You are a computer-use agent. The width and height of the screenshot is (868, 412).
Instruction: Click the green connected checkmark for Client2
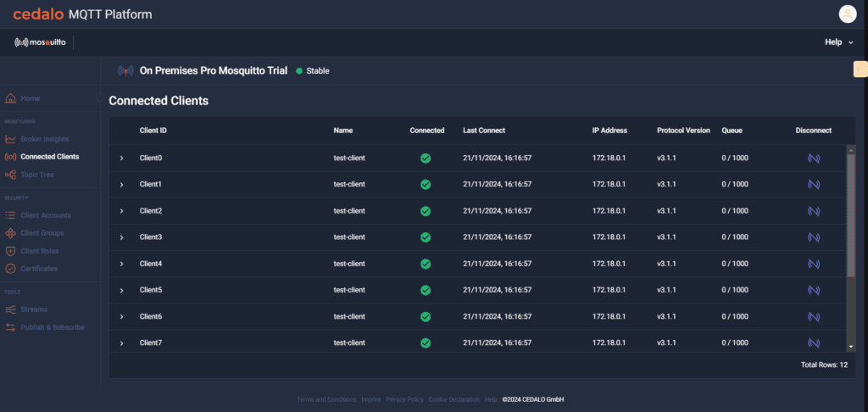point(426,211)
